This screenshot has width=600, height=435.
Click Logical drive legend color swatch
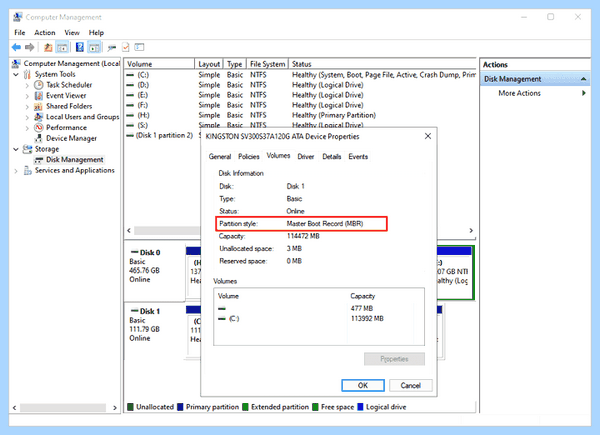point(360,407)
